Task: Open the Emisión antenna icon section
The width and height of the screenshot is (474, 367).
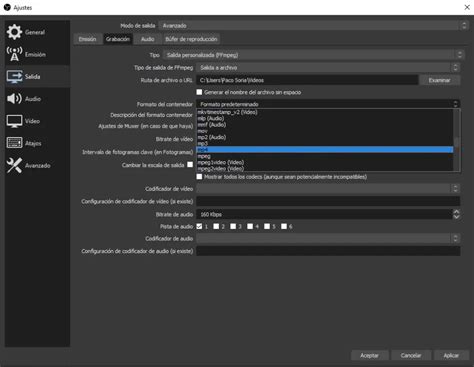Action: coord(14,54)
